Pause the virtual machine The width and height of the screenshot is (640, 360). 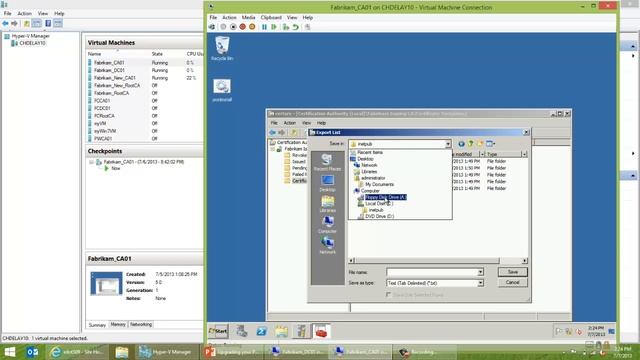click(x=264, y=27)
